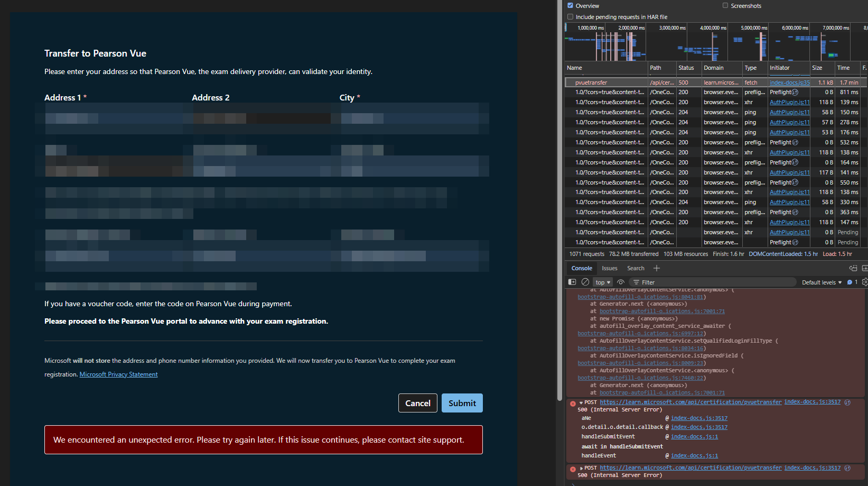Open the AuthPlugin.js:11 initiator in the 139 ms row
The image size is (868, 486).
(789, 102)
